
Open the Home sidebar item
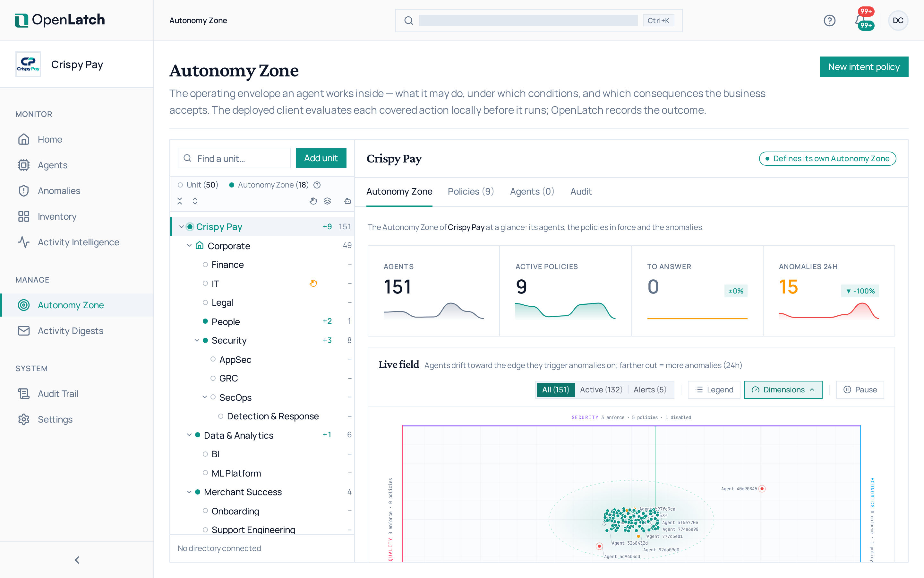(77, 140)
